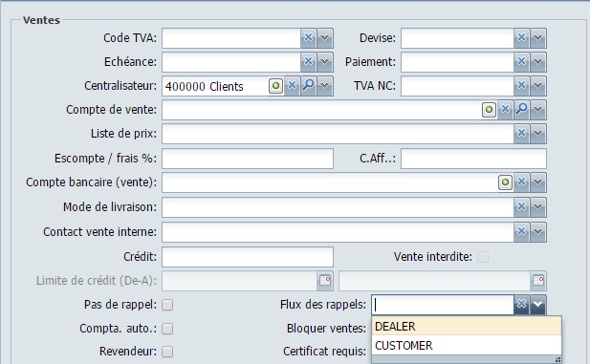
Task: Clear the Devise field with X icon
Action: point(521,38)
